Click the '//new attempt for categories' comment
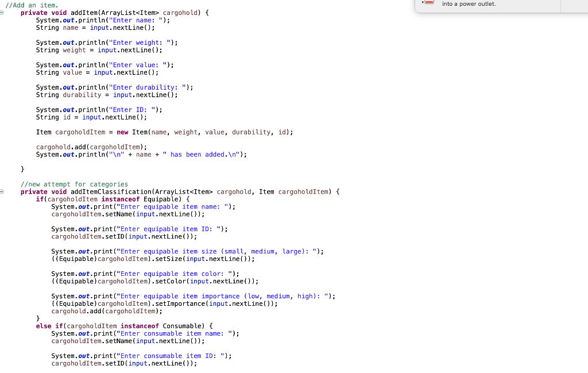 coord(74,184)
